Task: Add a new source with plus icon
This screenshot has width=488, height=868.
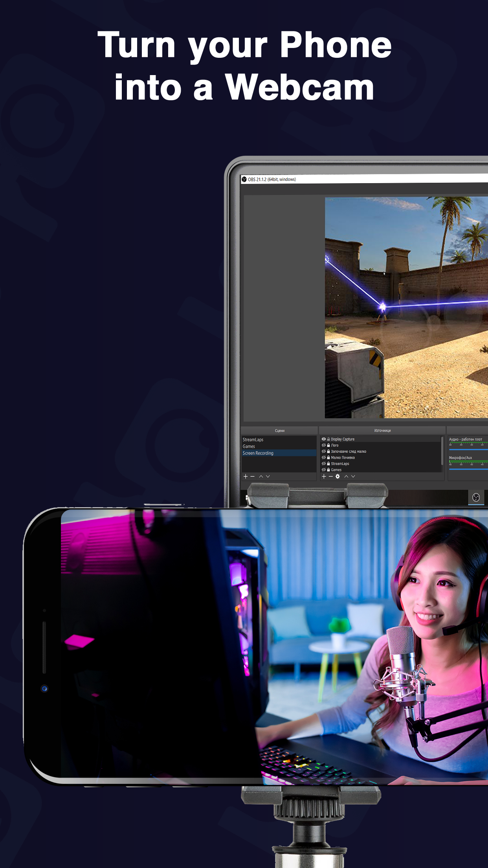Action: pos(324,476)
